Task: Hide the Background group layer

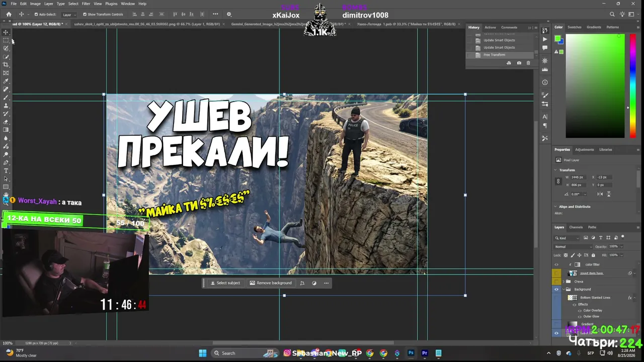Action: point(556,290)
